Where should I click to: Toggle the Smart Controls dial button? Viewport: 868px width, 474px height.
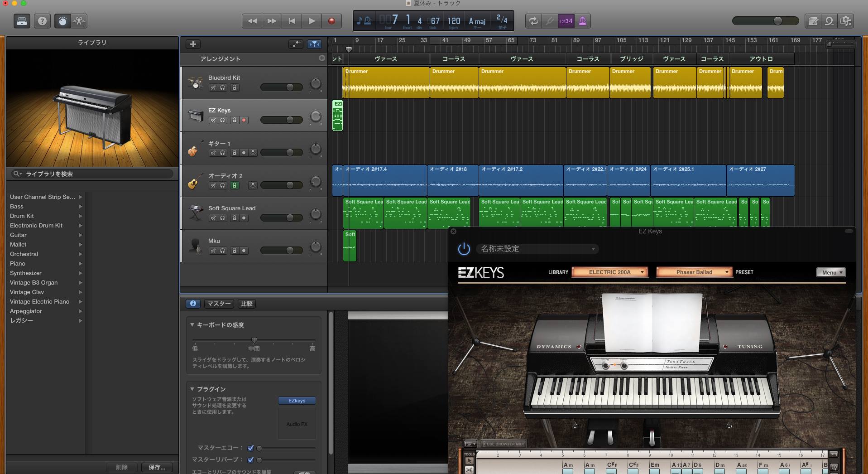coord(62,21)
